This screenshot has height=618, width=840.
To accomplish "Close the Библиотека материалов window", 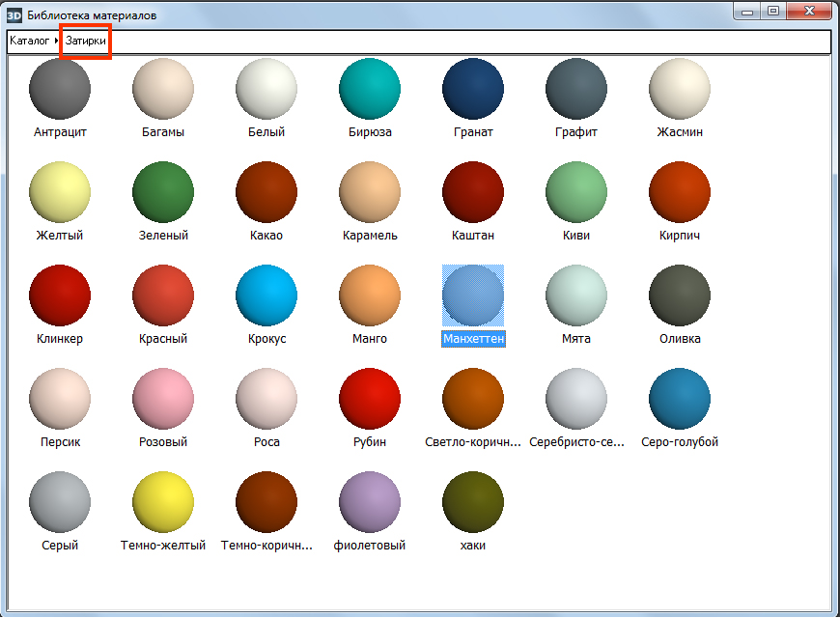I will tap(809, 12).
